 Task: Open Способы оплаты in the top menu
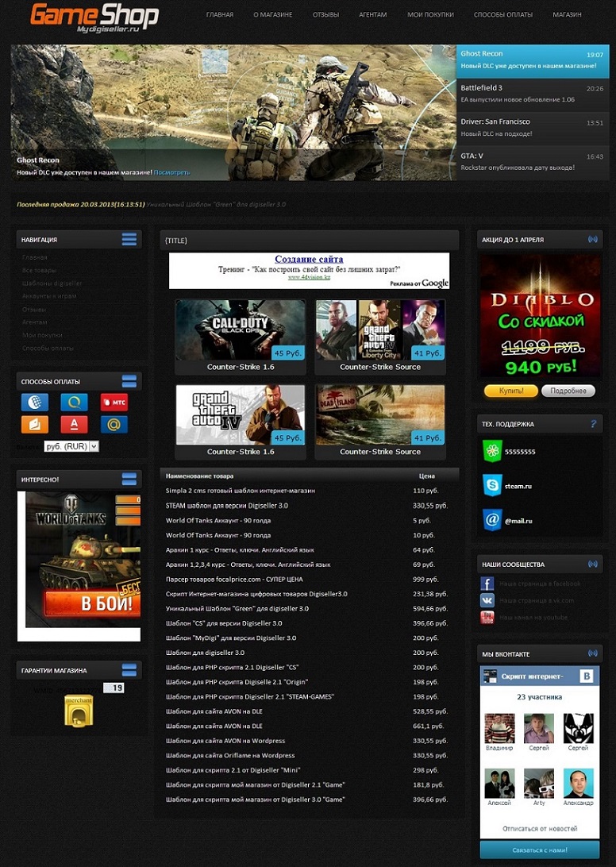click(503, 14)
